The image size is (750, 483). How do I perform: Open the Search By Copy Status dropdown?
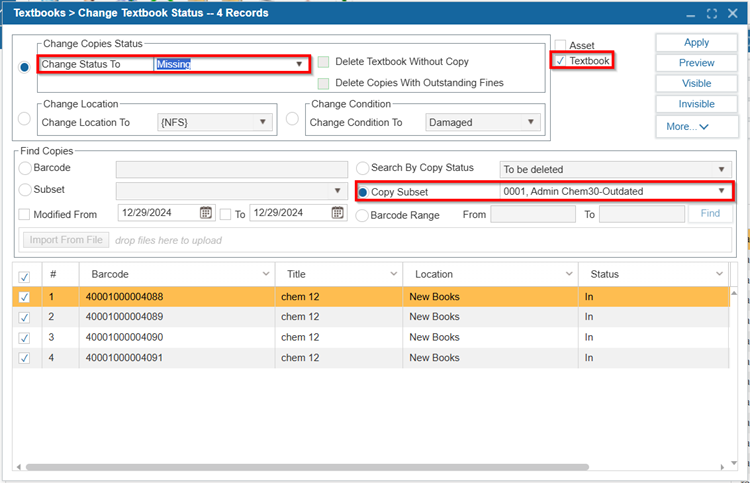coord(721,169)
